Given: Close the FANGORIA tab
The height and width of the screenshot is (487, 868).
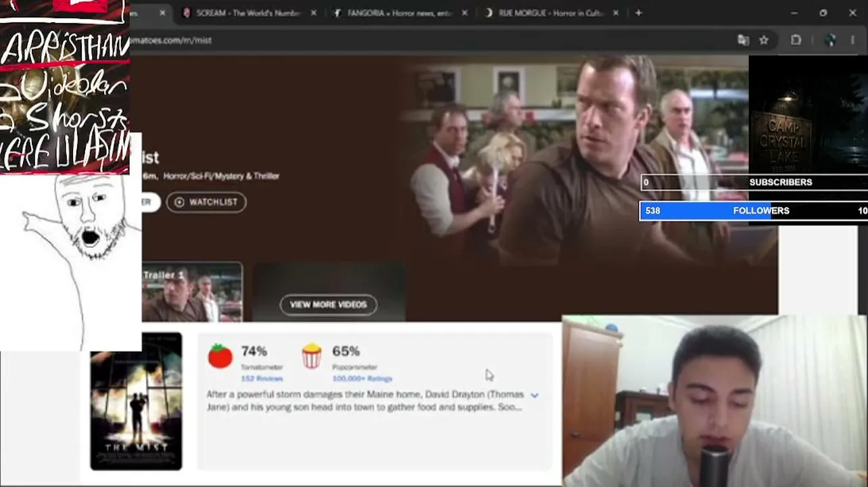Looking at the screenshot, I should tap(464, 13).
